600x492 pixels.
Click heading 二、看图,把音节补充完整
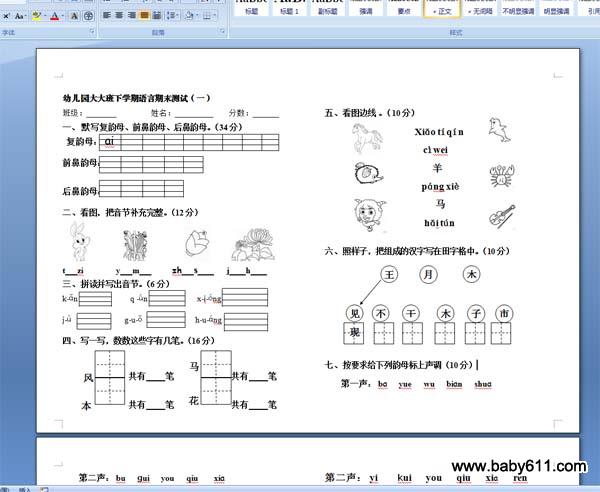pyautogui.click(x=130, y=212)
